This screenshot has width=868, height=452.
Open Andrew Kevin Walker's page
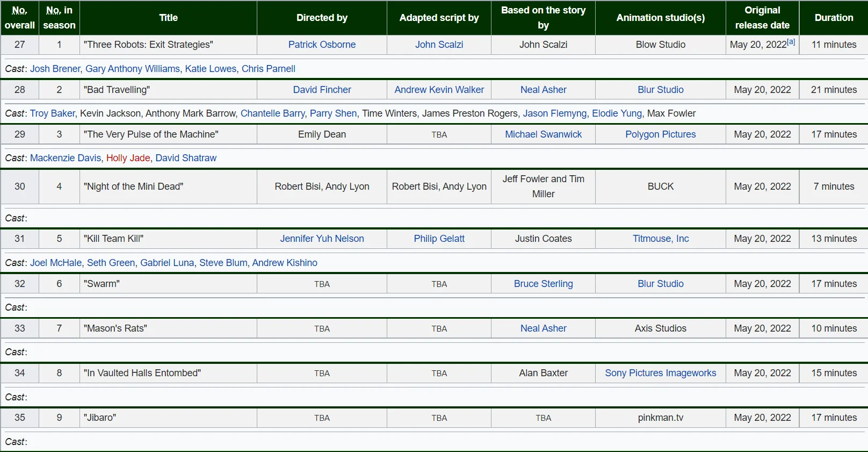pyautogui.click(x=439, y=90)
